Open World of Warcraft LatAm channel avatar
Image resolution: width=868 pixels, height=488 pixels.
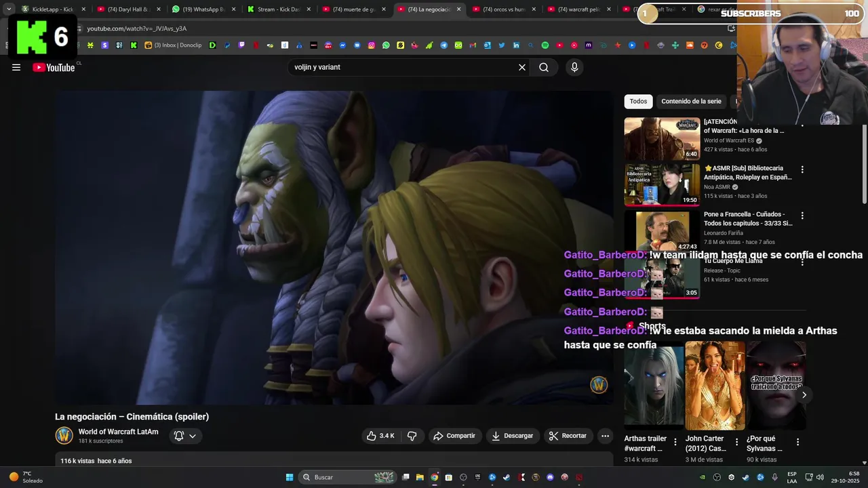tap(64, 436)
